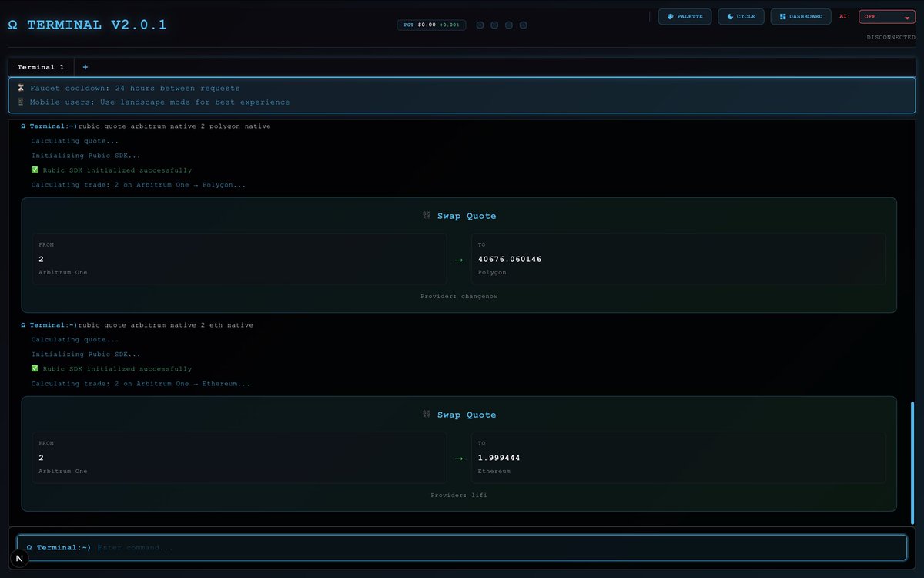Image resolution: width=924 pixels, height=578 pixels.
Task: Click the green arrow in the Ethereum quote card
Action: tap(459, 459)
